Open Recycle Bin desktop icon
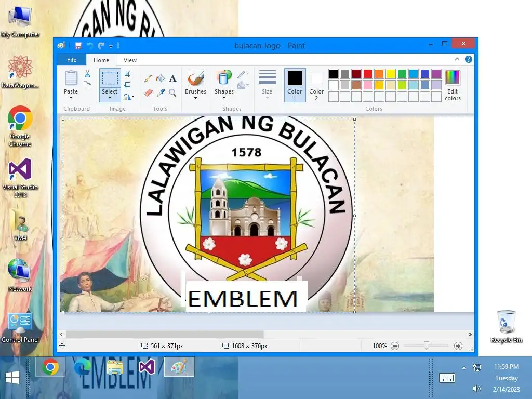The width and height of the screenshot is (532, 399). pos(506,326)
